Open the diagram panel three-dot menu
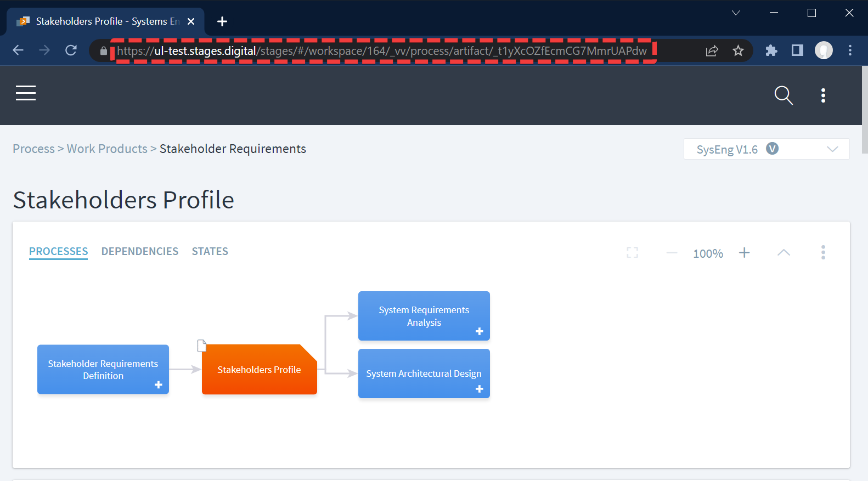The width and height of the screenshot is (868, 481). tap(822, 252)
